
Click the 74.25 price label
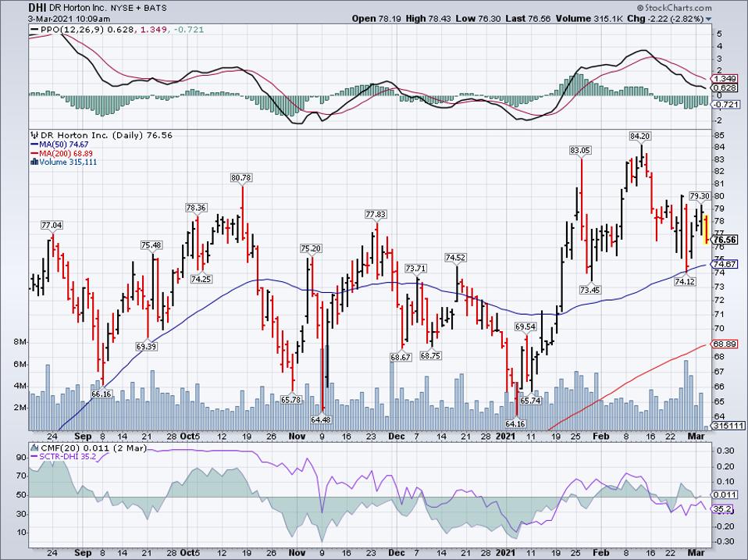tap(201, 279)
